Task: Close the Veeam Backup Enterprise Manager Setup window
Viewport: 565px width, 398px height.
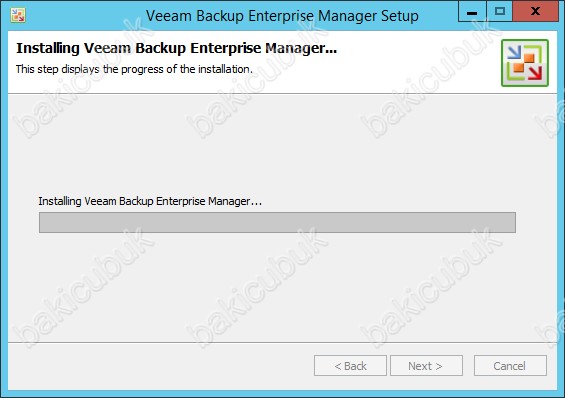Action: (535, 12)
